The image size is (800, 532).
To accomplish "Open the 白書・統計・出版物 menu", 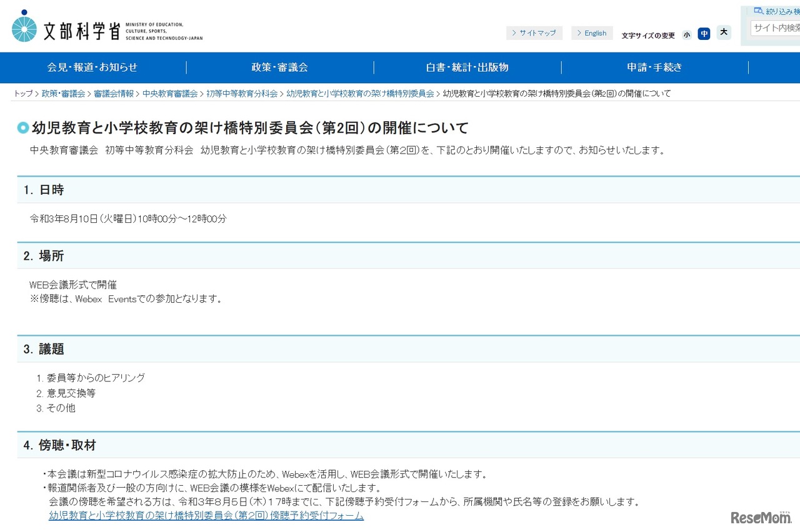I will [467, 67].
